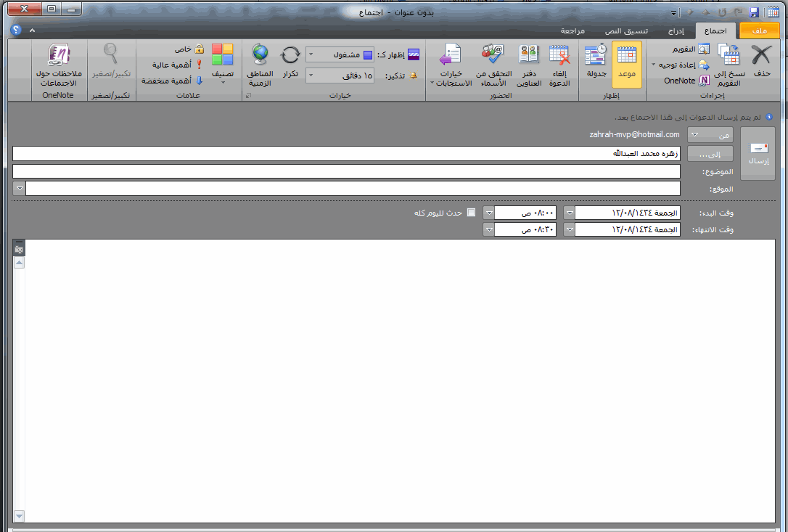Open the Categorize (تصنيف) color squares
The height and width of the screenshot is (532, 788).
pyautogui.click(x=223, y=54)
